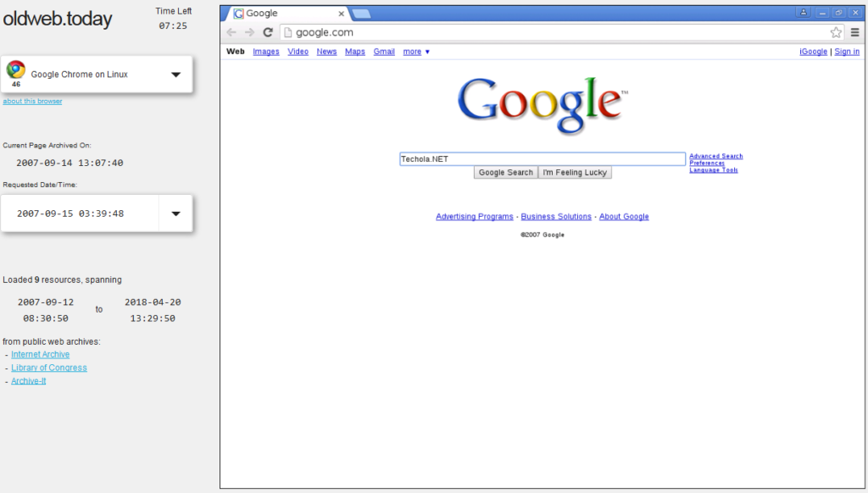Open the Chrome hamburger menu
Screen dimensions: 868x493
pos(854,33)
